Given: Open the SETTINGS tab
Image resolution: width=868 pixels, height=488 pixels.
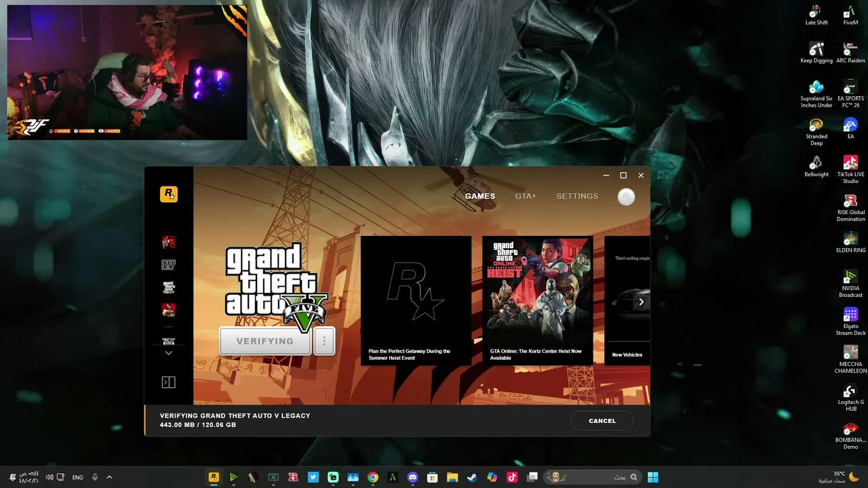Looking at the screenshot, I should (x=577, y=196).
